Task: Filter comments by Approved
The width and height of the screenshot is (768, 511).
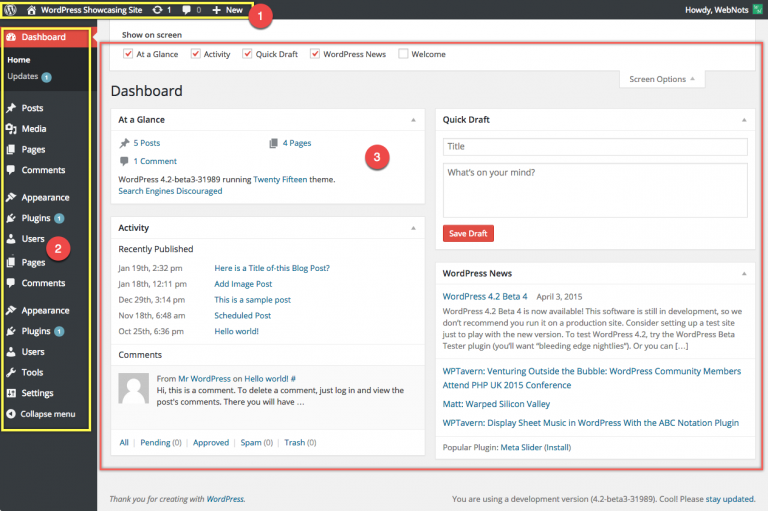Action: tap(211, 442)
